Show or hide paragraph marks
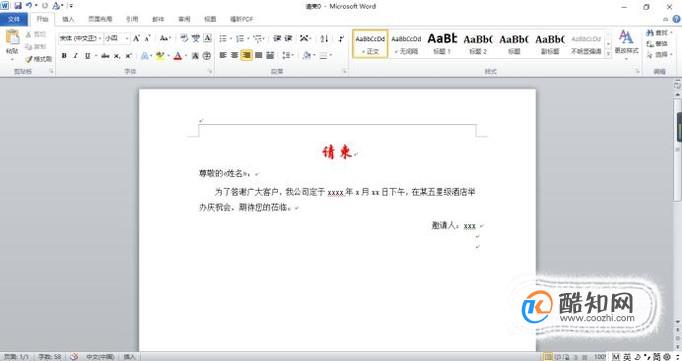 point(341,38)
